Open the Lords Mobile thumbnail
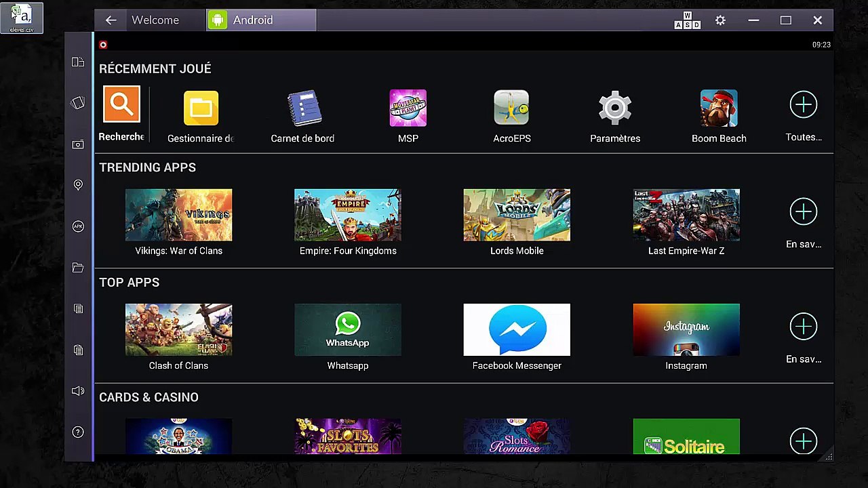Screen dimensions: 868x488 click(517, 215)
